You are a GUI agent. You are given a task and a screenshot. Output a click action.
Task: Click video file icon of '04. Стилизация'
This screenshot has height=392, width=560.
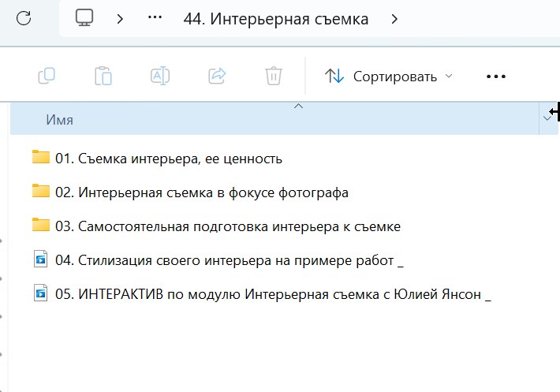(40, 259)
